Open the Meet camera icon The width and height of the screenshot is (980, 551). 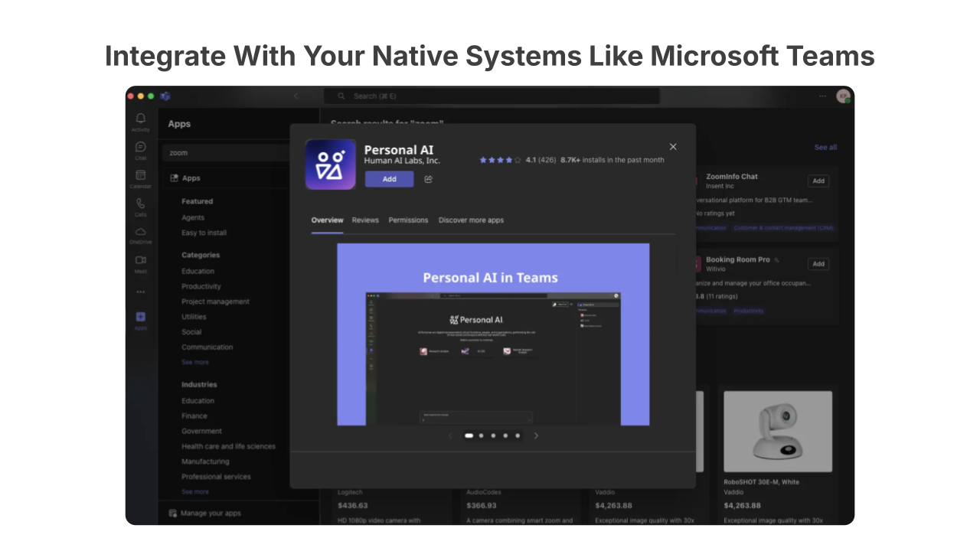coord(141,259)
